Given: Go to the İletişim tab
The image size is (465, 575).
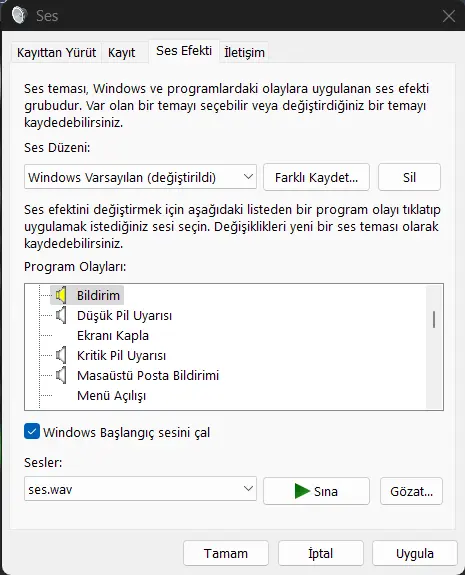Looking at the screenshot, I should pos(244,52).
